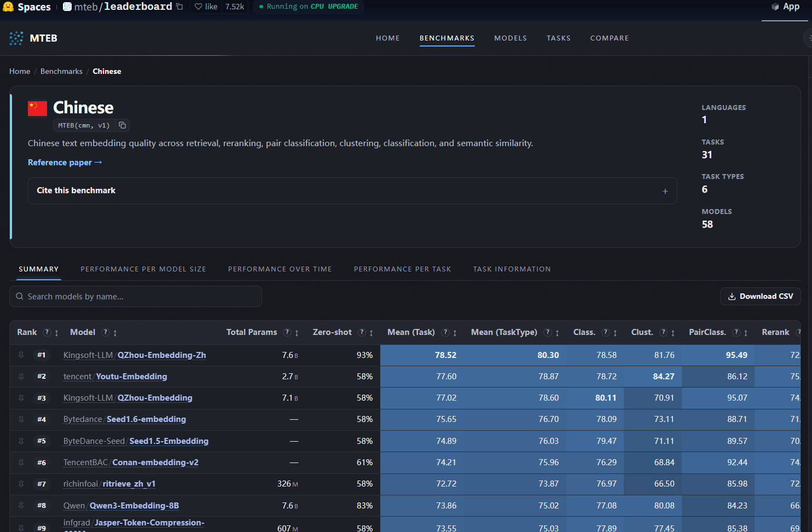
Task: Click the 78.52 Mean (Task) cell
Action: (x=422, y=355)
